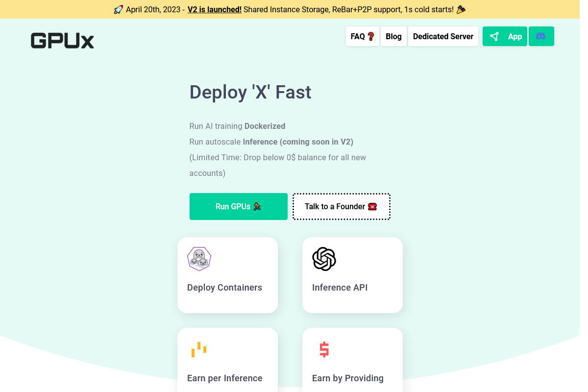Image resolution: width=588 pixels, height=392 pixels.
Task: Open the Discord community icon
Action: click(x=541, y=36)
